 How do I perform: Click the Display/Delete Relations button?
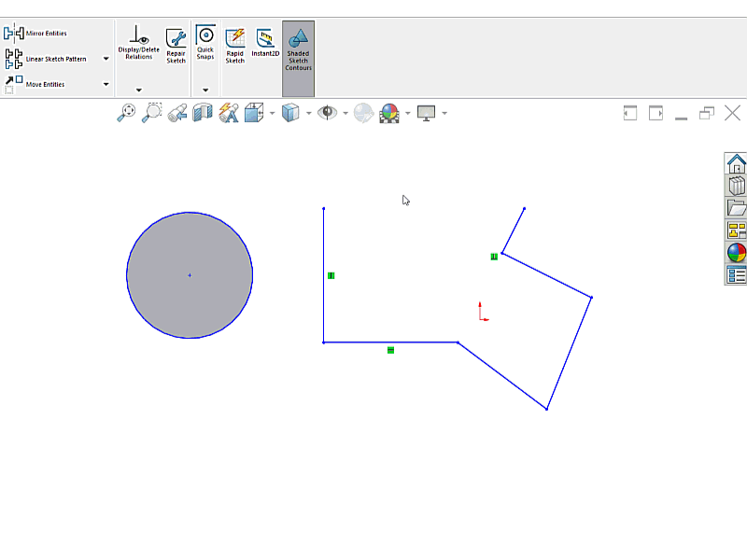point(138,43)
